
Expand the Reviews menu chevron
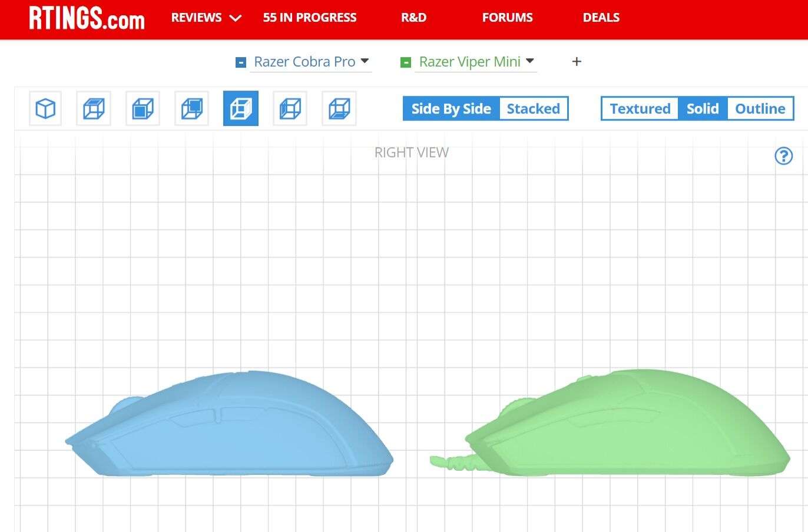[x=235, y=18]
